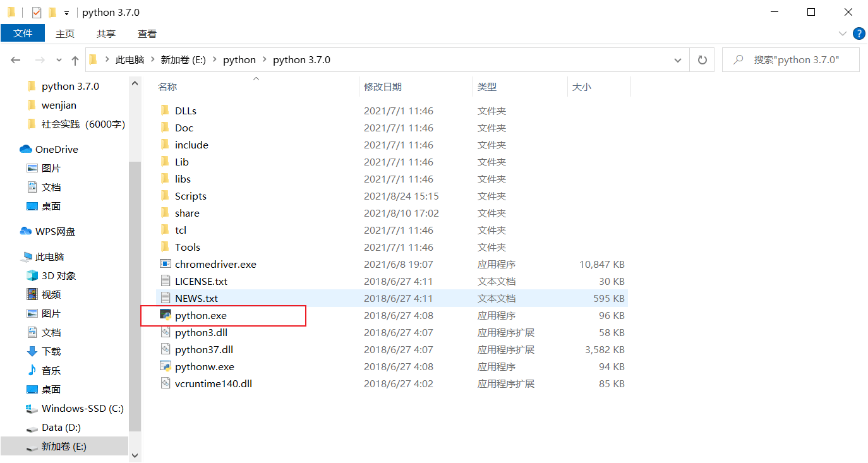Expand the chevron after 此电脑 in breadcrumb
This screenshot has width=868, height=463.
[x=152, y=60]
